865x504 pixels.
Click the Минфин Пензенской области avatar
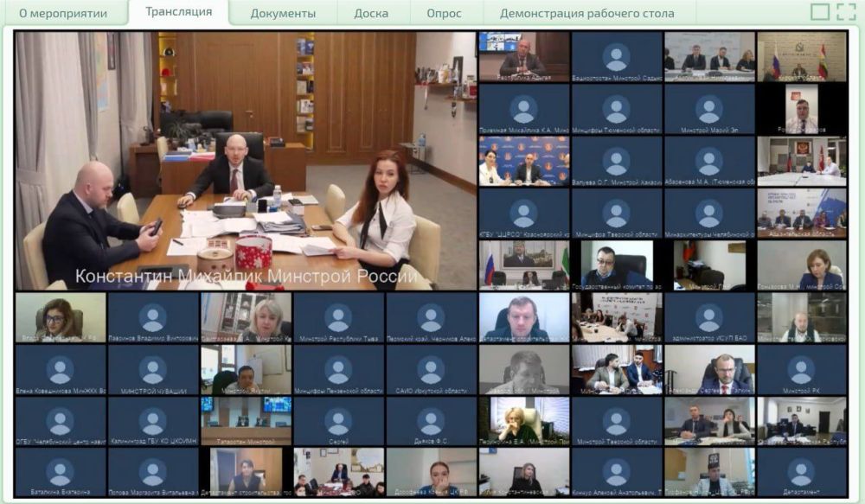[337, 369]
